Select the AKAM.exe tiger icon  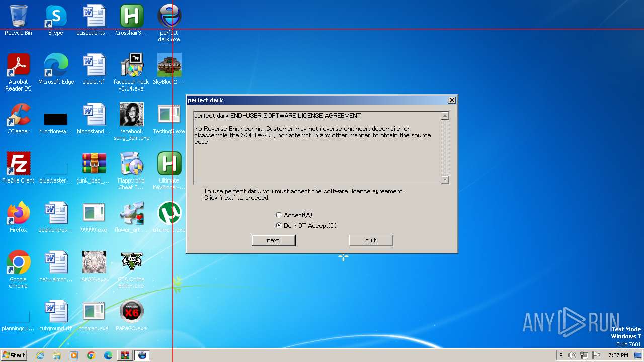click(94, 266)
